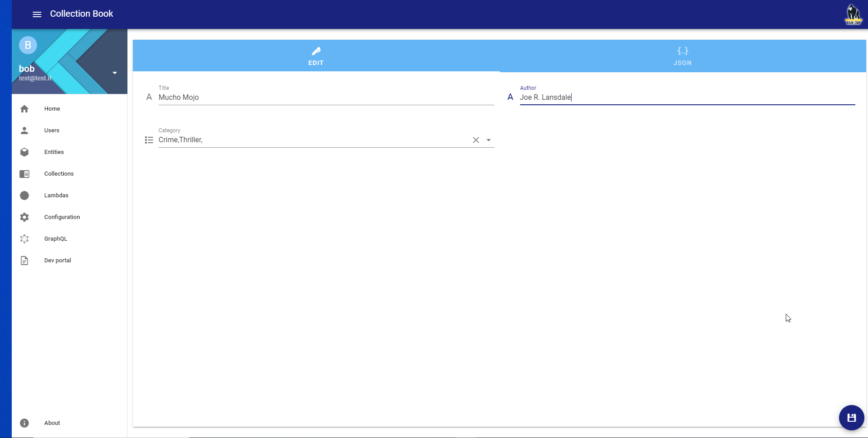Click the Configuration gear icon
868x438 pixels.
[24, 217]
